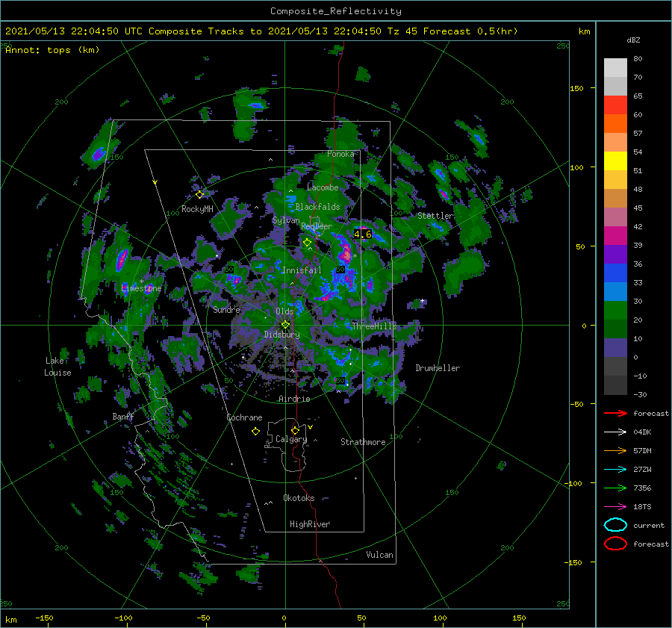Select the green 7356 arrow legend icon
This screenshot has height=628, width=672.
tap(615, 488)
